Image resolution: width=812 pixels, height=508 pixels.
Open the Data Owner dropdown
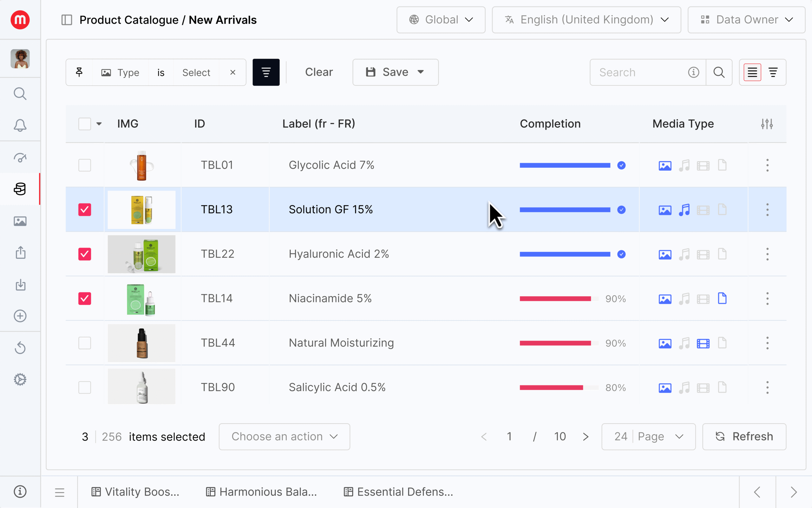point(746,20)
